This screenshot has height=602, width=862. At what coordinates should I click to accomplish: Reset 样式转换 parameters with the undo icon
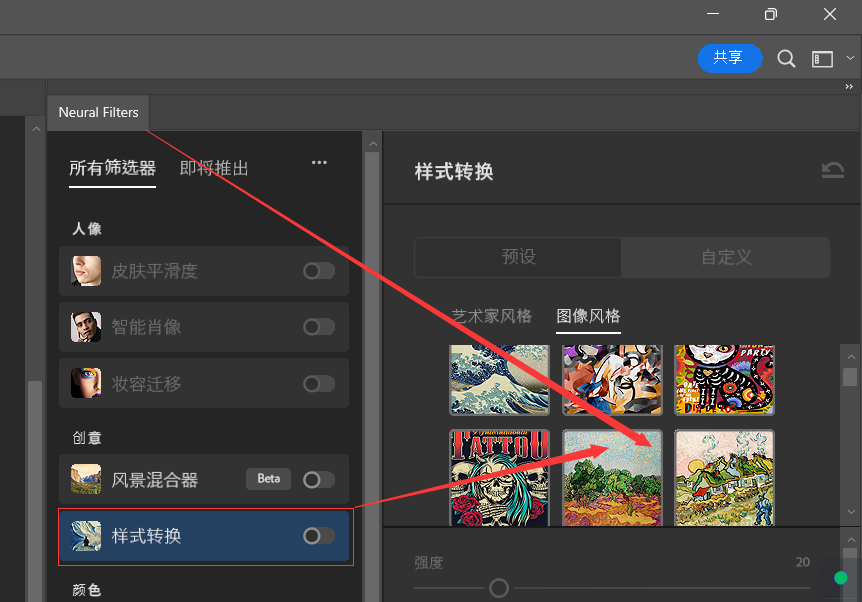tap(832, 170)
